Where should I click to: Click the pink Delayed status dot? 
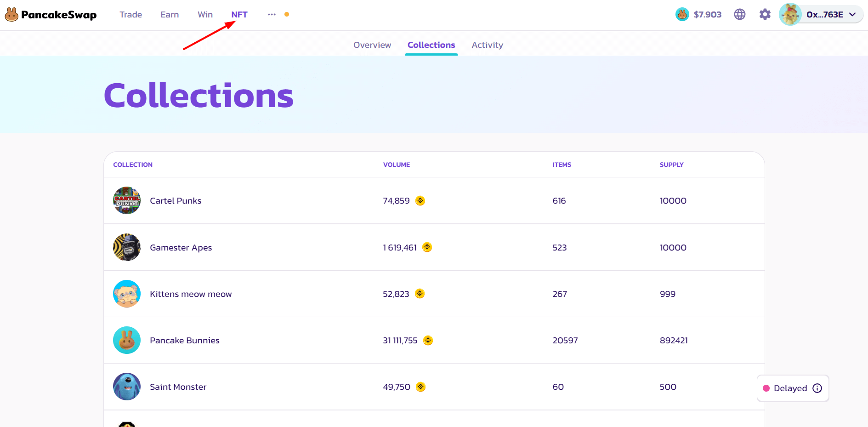[x=766, y=388]
